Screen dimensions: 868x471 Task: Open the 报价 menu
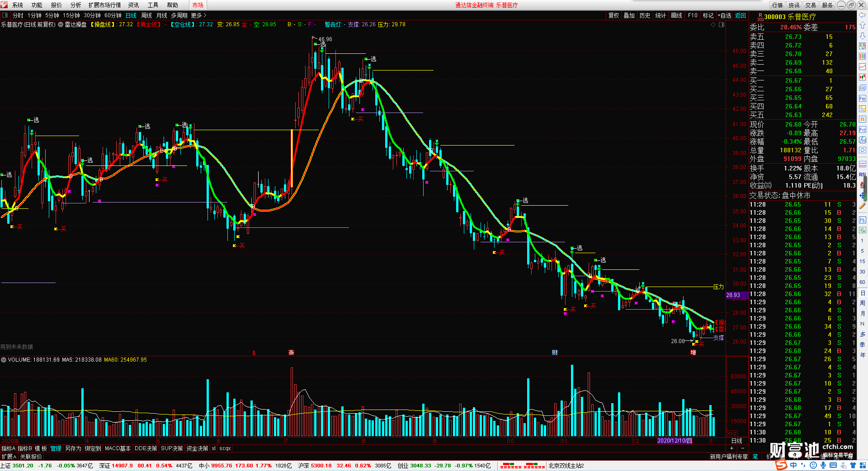57,5
